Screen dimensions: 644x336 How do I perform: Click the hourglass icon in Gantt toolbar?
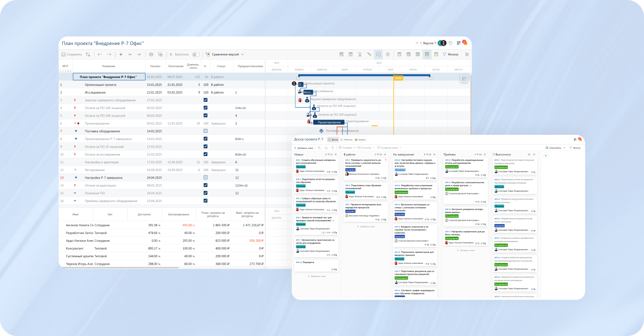click(360, 55)
